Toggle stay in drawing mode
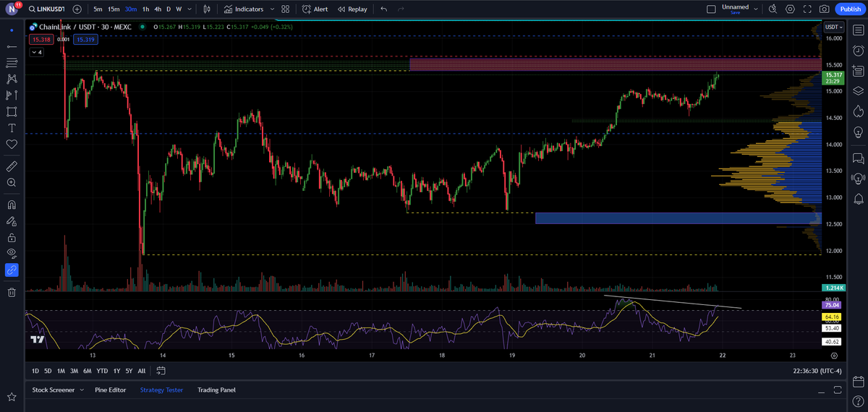Screen dimensions: 868x412 (12, 220)
